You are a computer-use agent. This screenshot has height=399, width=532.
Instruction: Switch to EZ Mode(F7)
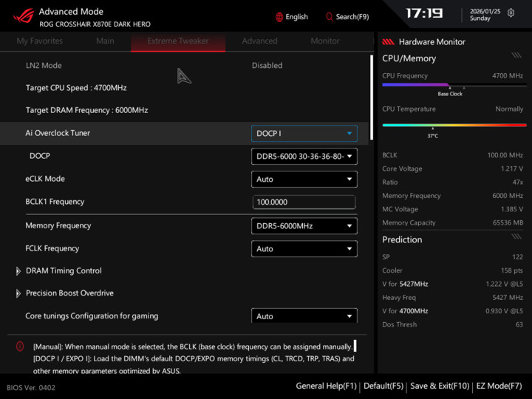499,386
